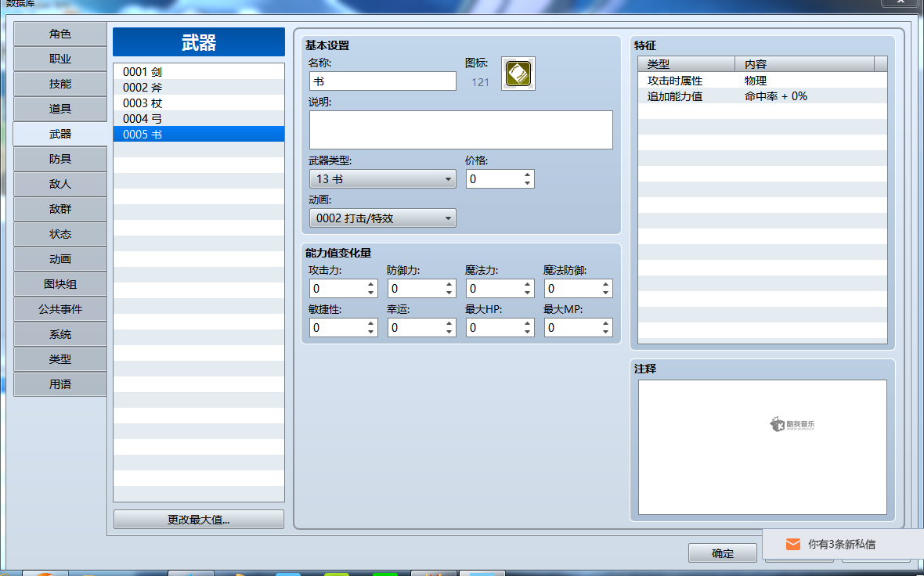Screen dimensions: 924x576
Task: Switch to the 动画 tab
Action: pos(60,259)
